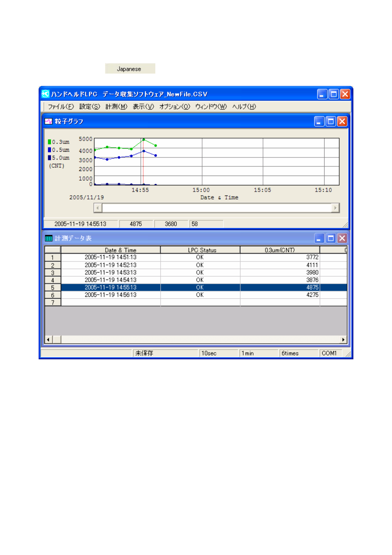Image resolution: width=392 pixels, height=555 pixels.
Task: Minimize the 計測データ表 window
Action: click(319, 238)
